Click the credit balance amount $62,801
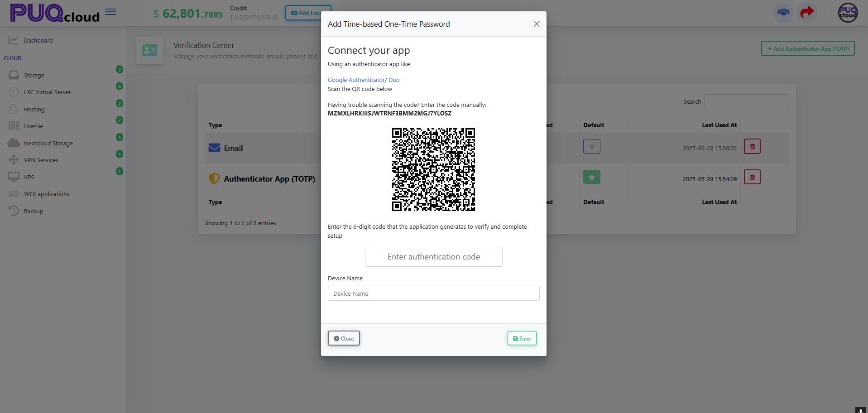The image size is (868, 413). [188, 14]
